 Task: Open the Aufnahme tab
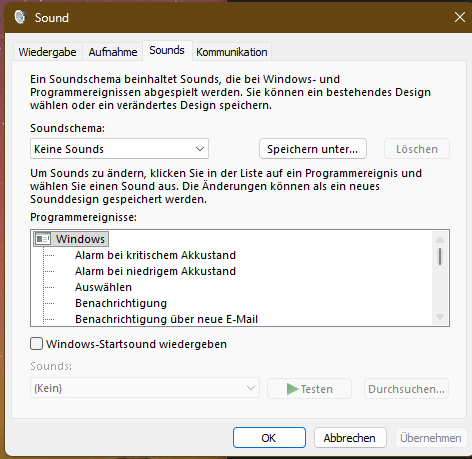click(x=113, y=52)
